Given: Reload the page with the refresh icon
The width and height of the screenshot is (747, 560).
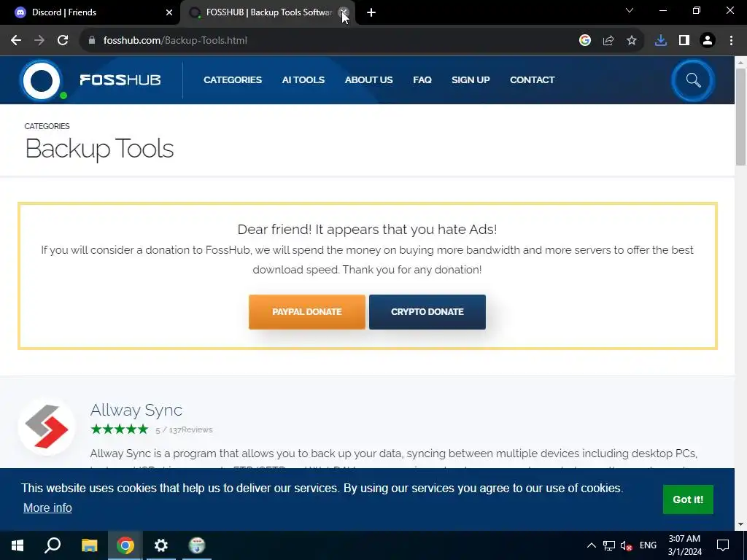Looking at the screenshot, I should (63, 41).
